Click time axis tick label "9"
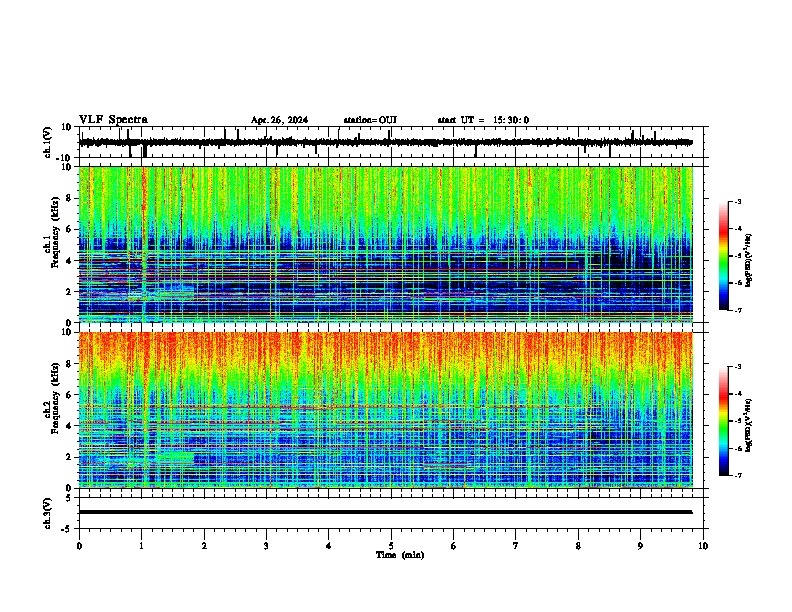 (x=640, y=546)
